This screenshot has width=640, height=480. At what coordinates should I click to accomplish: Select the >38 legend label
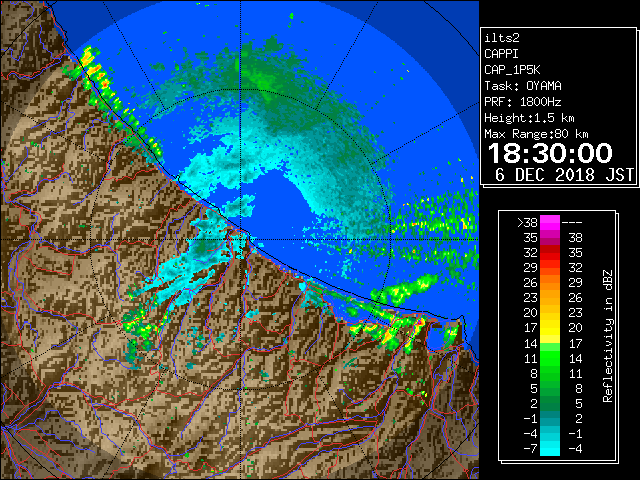[x=527, y=223]
